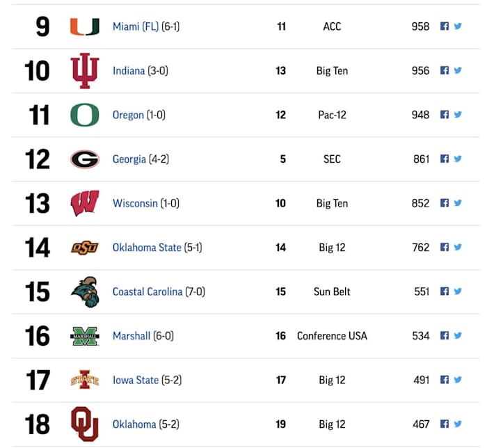Click the Twitter icon in Marshall row
This screenshot has width=487, height=448.
(458, 335)
